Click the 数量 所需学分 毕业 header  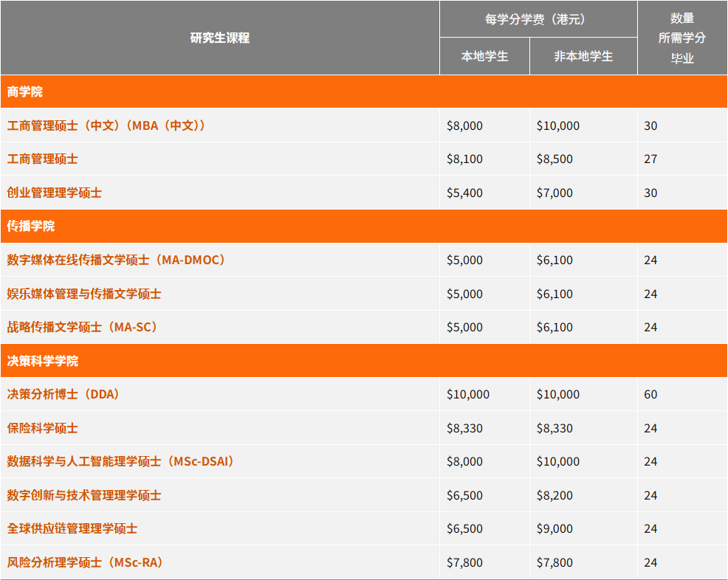tap(682, 38)
